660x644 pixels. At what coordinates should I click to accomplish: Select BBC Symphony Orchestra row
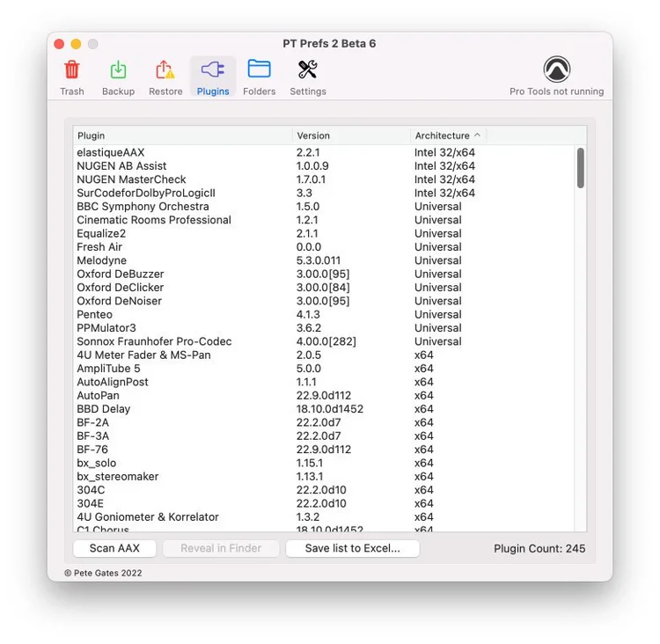coord(323,206)
